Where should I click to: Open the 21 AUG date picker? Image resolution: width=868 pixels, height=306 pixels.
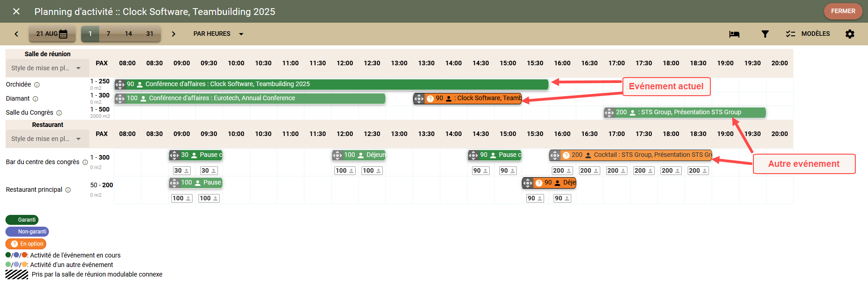pyautogui.click(x=52, y=34)
